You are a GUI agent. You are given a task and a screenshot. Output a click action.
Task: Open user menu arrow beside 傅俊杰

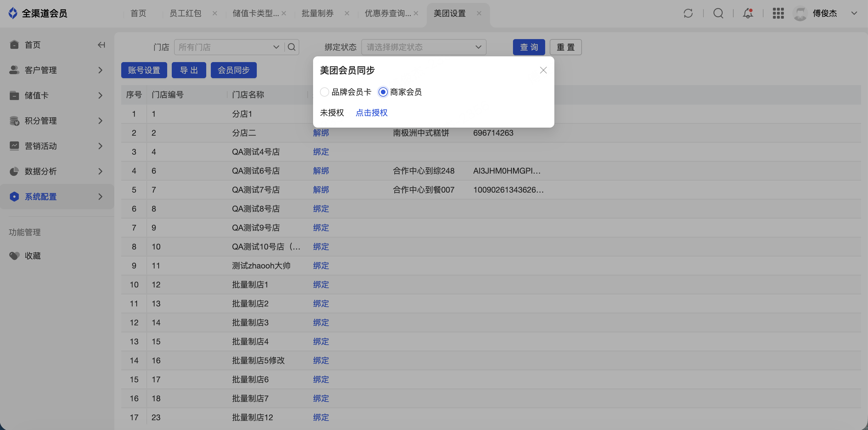pyautogui.click(x=854, y=13)
